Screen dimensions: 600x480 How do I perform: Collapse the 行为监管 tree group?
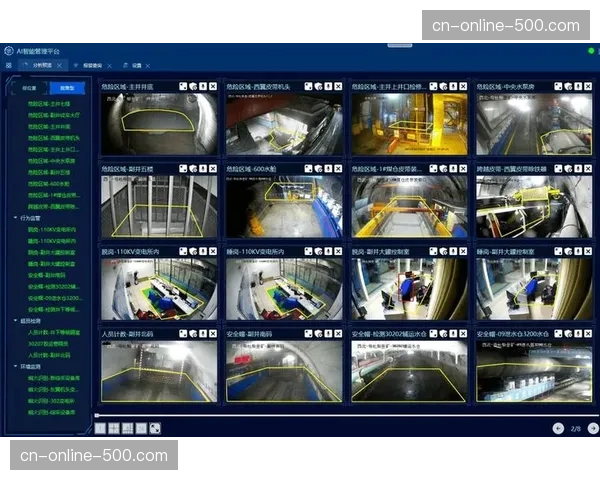[15, 218]
